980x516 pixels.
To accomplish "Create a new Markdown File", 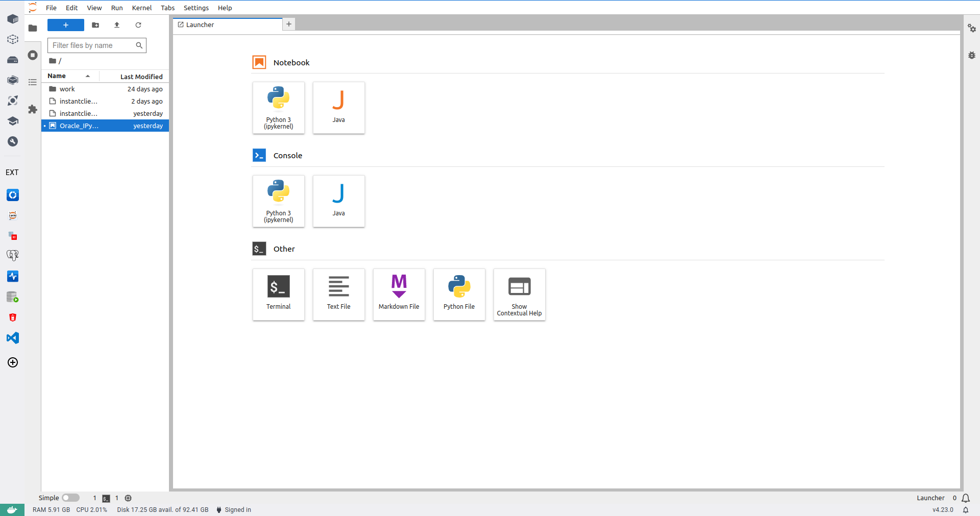I will (x=399, y=294).
